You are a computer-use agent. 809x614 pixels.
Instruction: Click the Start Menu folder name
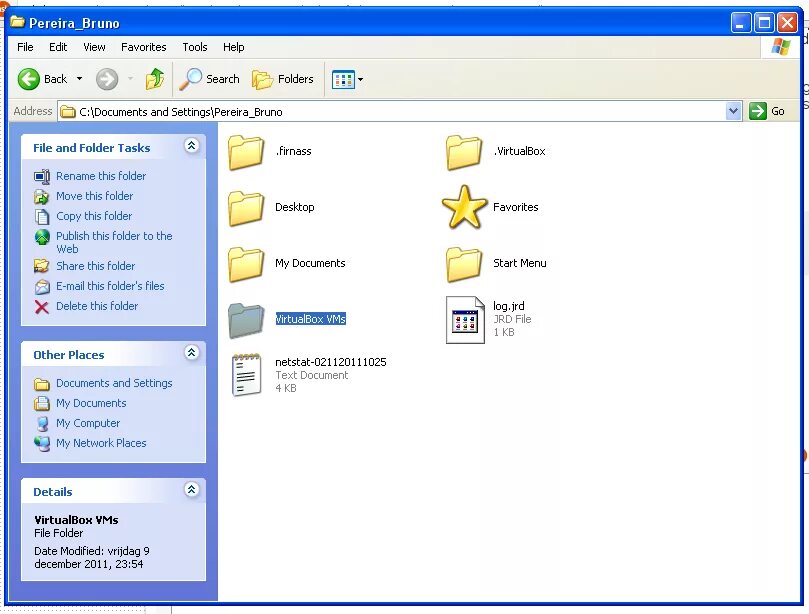(520, 263)
